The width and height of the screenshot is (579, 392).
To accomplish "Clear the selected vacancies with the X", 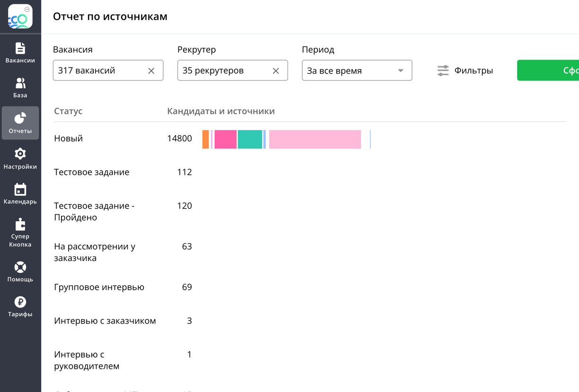I will 151,70.
